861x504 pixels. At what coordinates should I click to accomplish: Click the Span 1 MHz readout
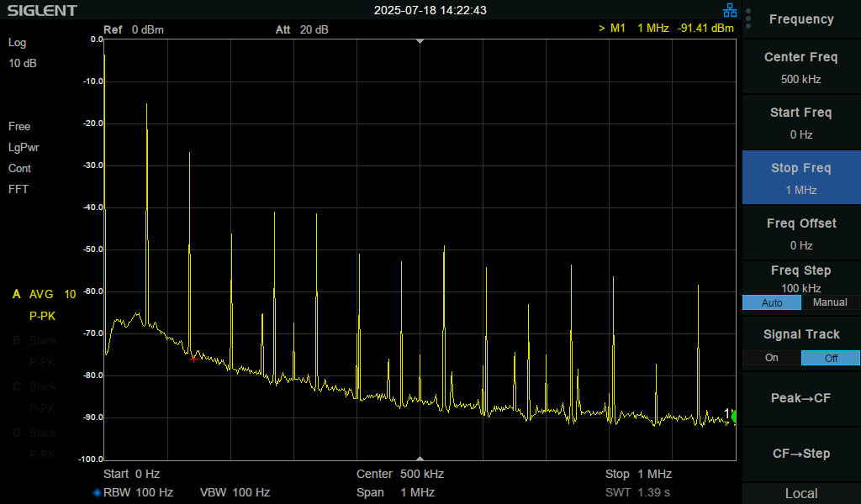coord(395,492)
